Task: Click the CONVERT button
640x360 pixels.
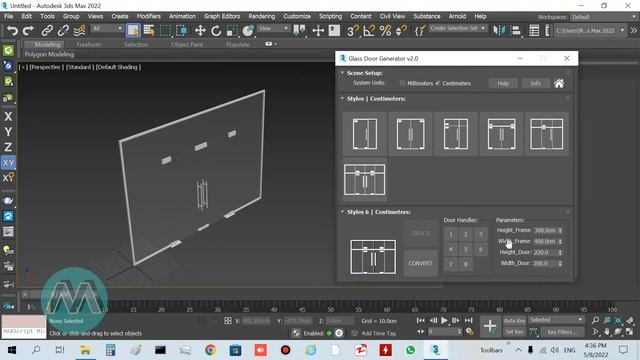Action: (420, 263)
